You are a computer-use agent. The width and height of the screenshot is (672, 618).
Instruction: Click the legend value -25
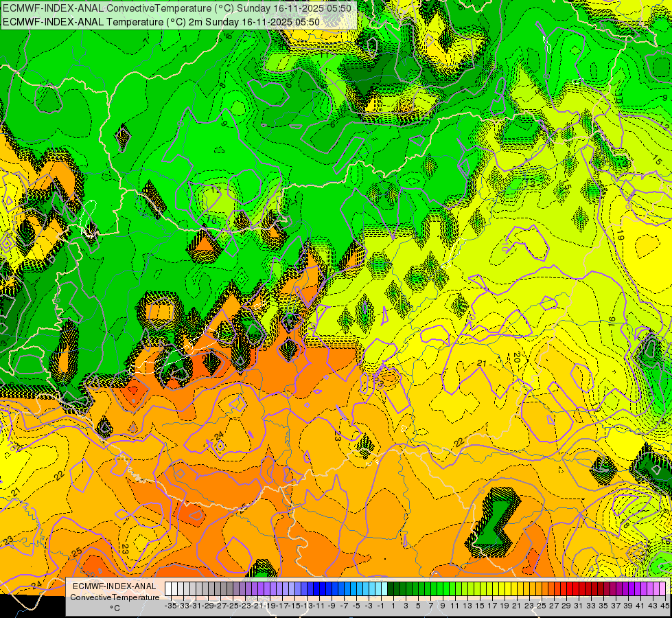click(x=233, y=606)
